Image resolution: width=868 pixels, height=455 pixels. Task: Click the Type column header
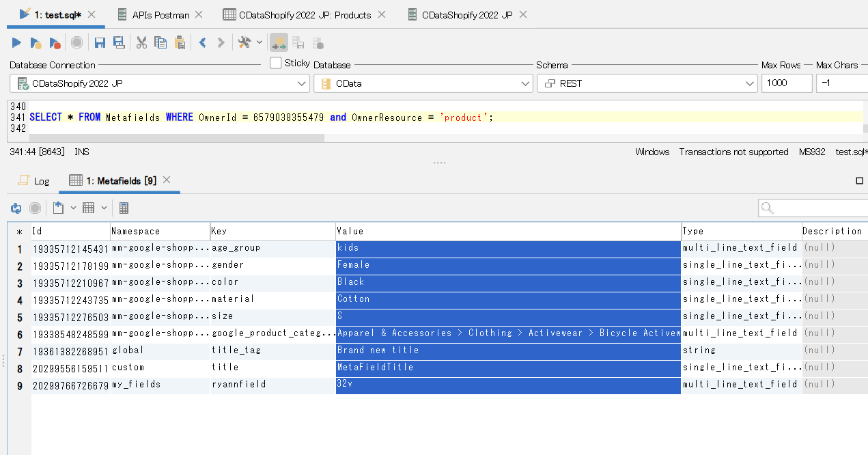tap(740, 232)
